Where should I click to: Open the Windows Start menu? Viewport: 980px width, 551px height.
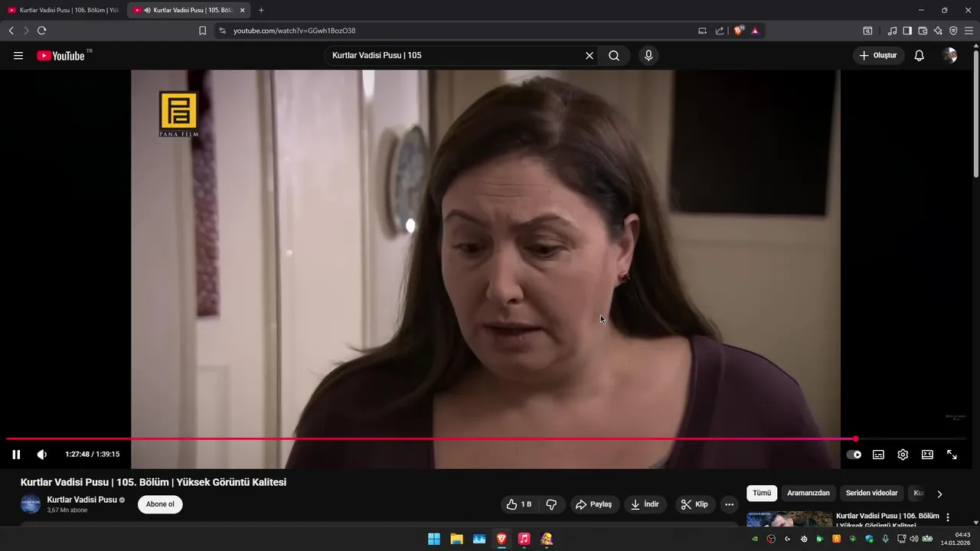pyautogui.click(x=434, y=539)
